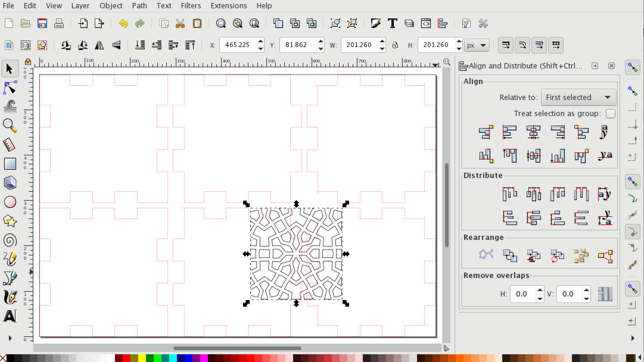Open the Extensions menu
This screenshot has height=362, width=644.
pos(228,6)
